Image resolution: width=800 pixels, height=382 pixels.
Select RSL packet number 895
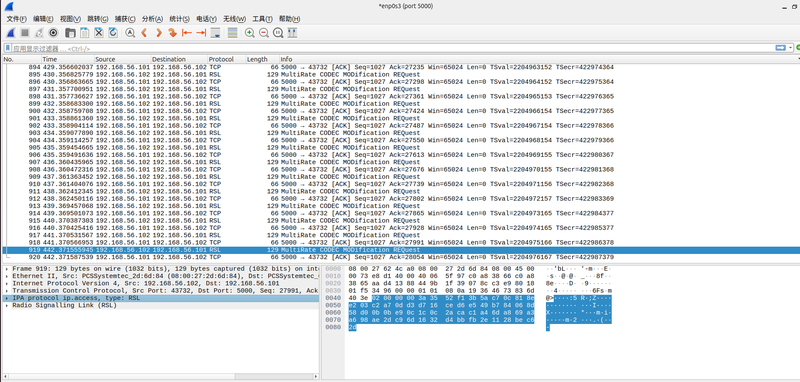point(401,74)
